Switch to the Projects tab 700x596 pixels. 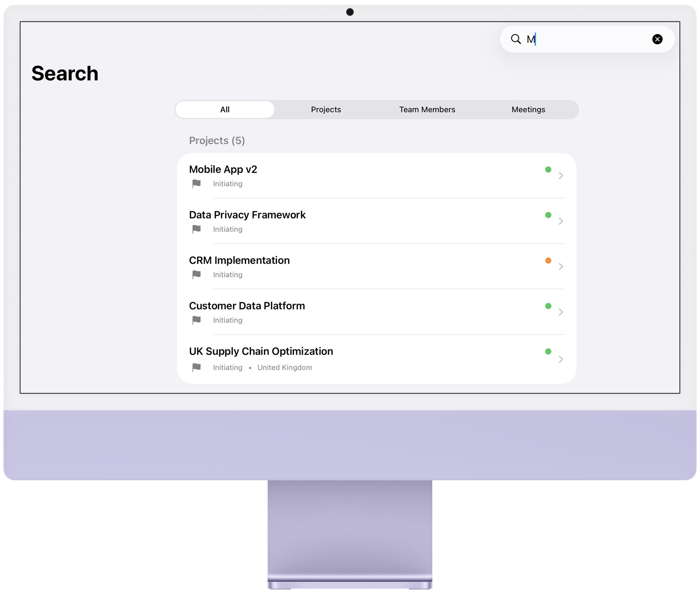click(x=326, y=109)
